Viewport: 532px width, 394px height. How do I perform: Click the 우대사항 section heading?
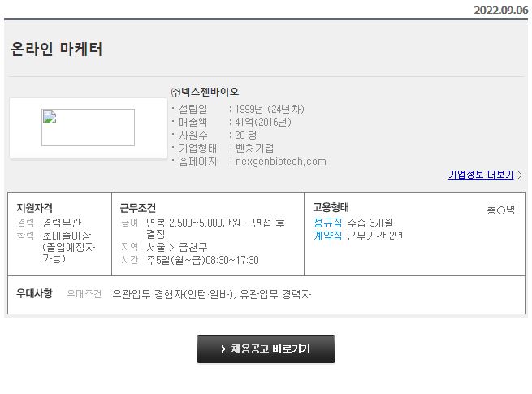34,294
